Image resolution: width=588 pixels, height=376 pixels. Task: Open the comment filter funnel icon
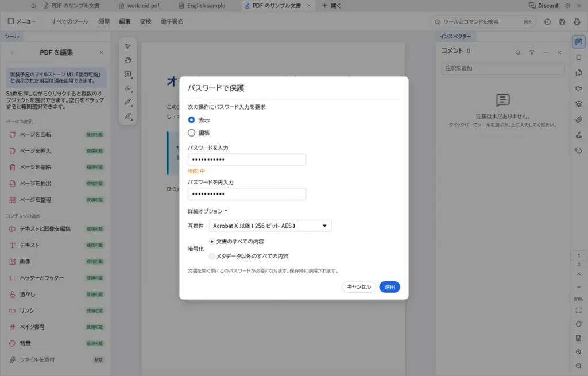coord(532,52)
